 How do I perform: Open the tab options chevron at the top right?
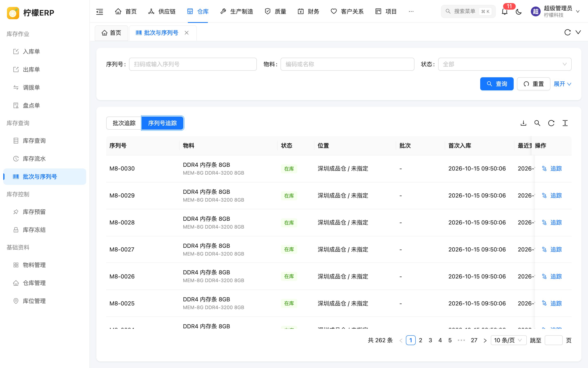coord(578,32)
